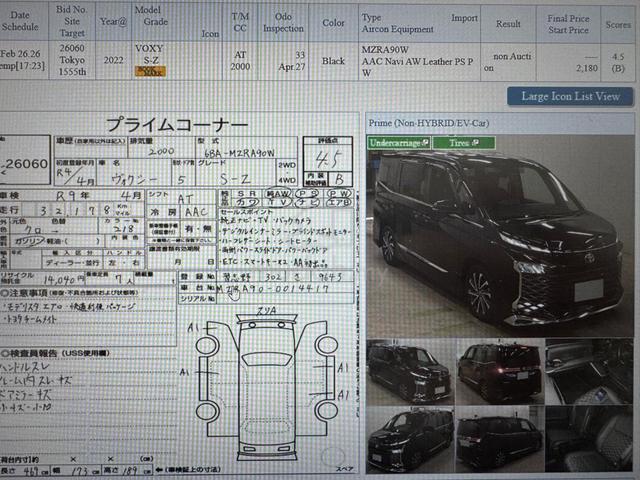Click the auction sheet damage diagram
640x480 pixels.
(x=266, y=384)
